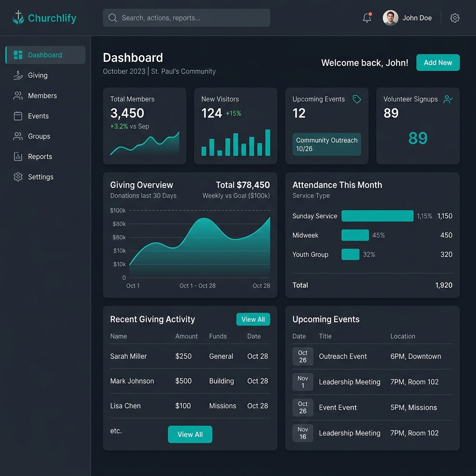Click the tag icon on the Upcoming Events card

[357, 99]
